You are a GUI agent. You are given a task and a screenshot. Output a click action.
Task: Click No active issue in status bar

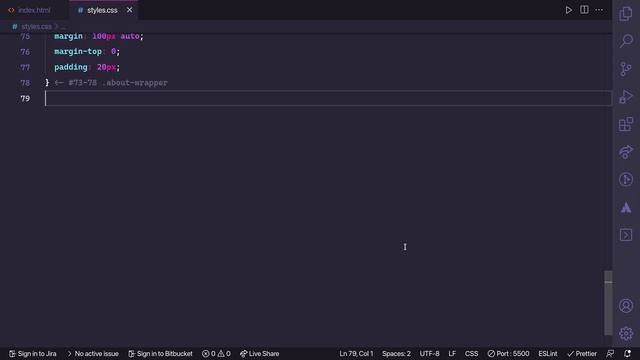93,353
